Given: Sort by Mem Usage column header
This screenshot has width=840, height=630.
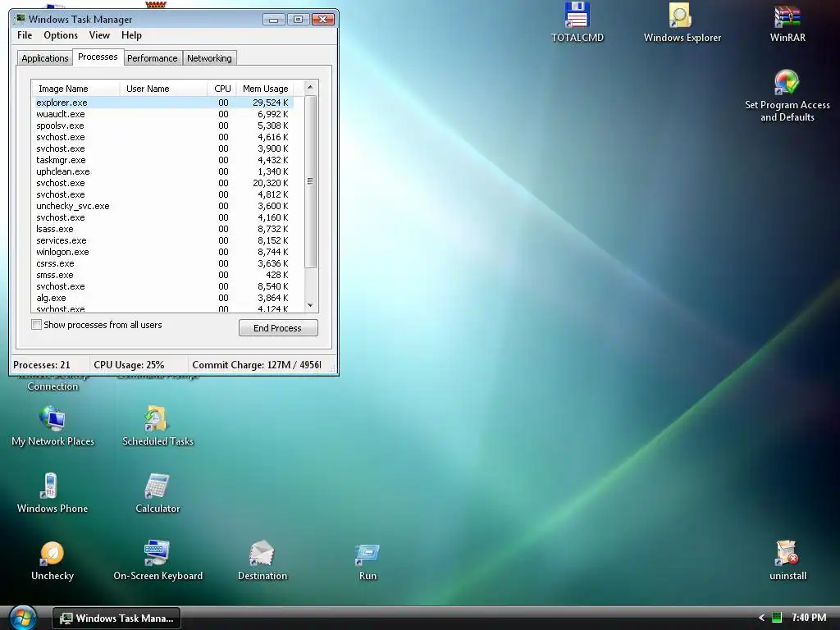Looking at the screenshot, I should point(265,89).
